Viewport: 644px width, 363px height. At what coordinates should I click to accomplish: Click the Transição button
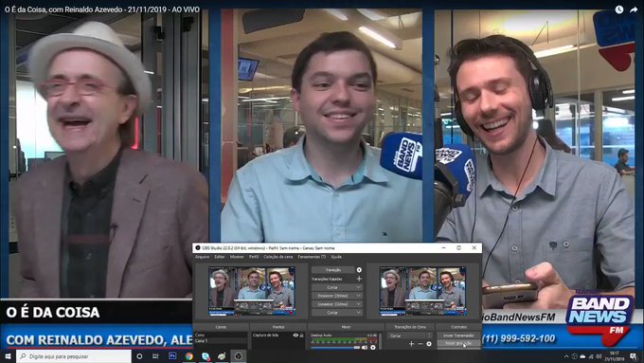click(332, 270)
